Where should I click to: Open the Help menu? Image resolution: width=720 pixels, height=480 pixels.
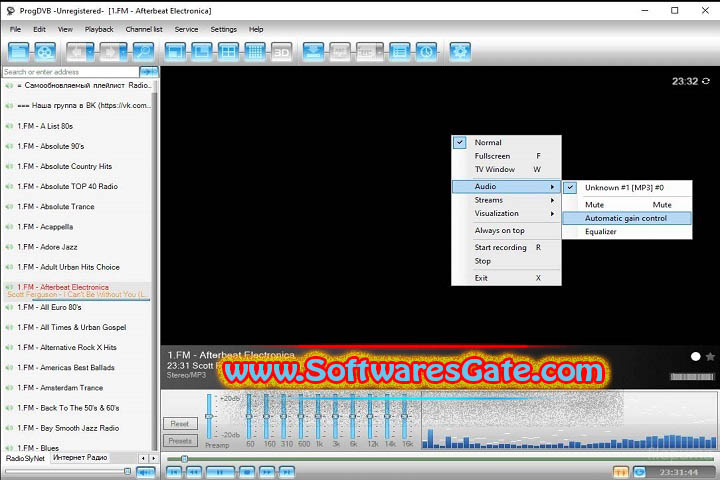(x=256, y=29)
